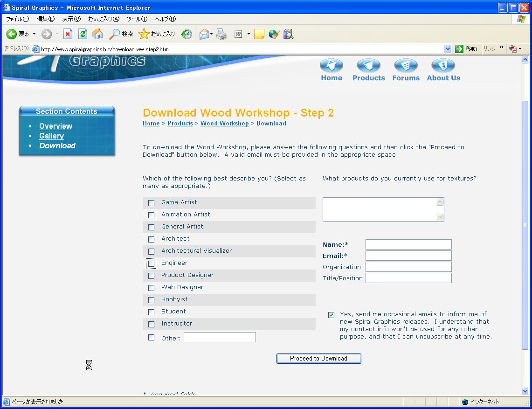
Task: Click the Name input field
Action: point(408,244)
